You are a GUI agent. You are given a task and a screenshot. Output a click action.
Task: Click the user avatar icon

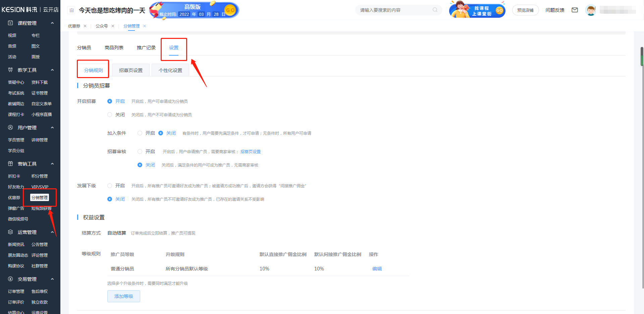(x=591, y=10)
